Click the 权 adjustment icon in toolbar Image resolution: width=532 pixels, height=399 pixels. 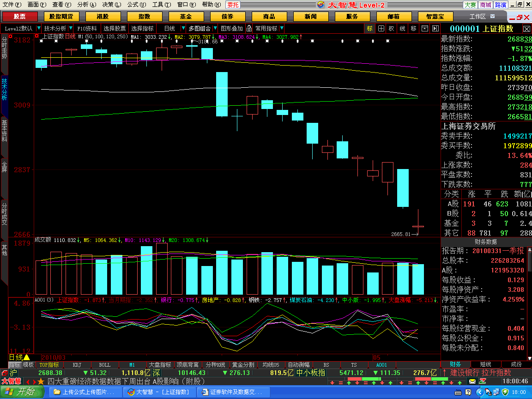[x=392, y=29]
